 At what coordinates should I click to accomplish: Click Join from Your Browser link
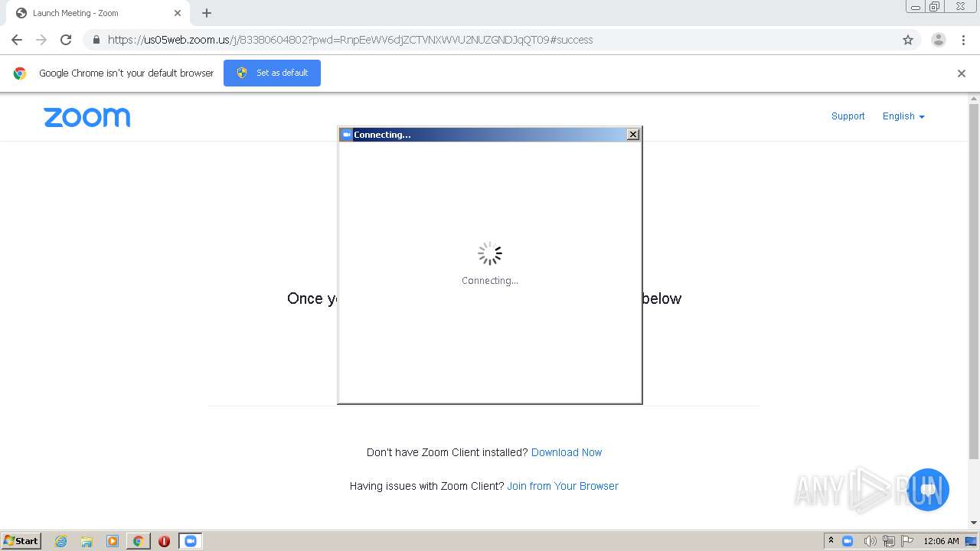(x=563, y=486)
